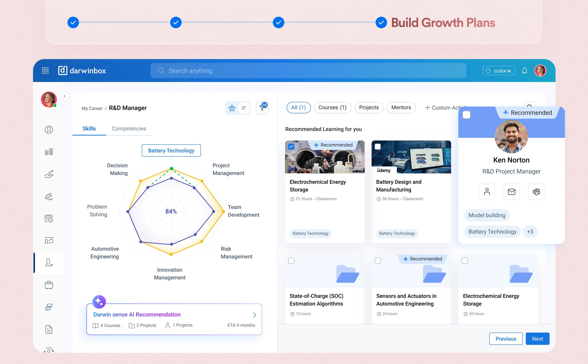588x364 pixels.
Task: Email Ken Norton via mail icon
Action: pyautogui.click(x=511, y=192)
